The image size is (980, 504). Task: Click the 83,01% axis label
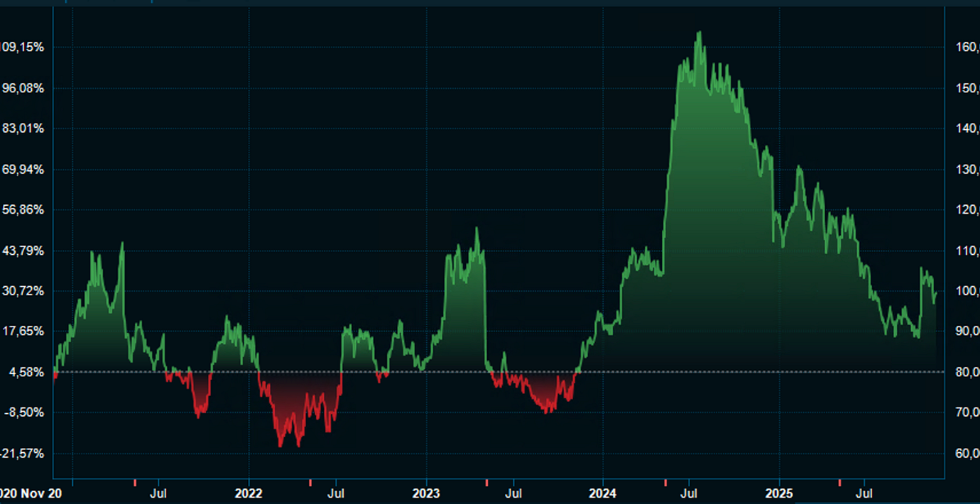pos(25,128)
